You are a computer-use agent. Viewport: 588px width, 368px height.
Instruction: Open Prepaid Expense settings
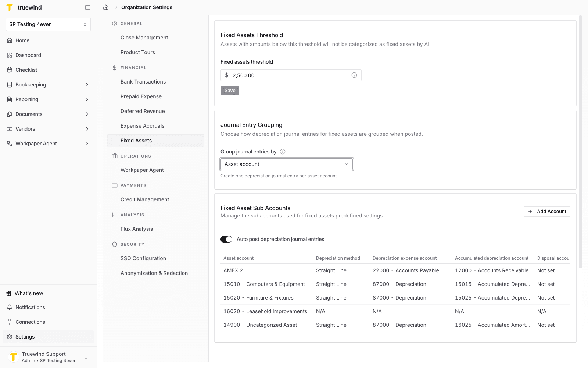point(155,96)
